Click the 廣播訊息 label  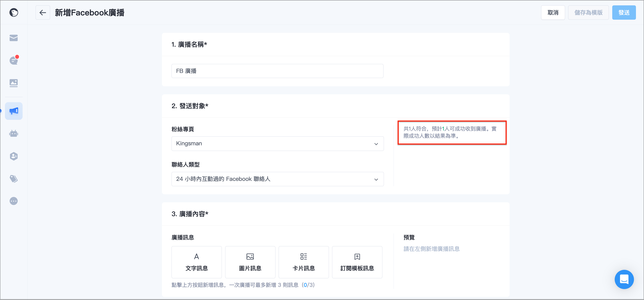click(x=183, y=237)
